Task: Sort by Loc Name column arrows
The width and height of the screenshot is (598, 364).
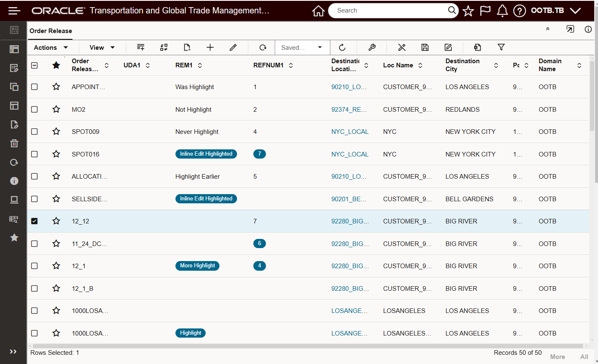Action: pos(420,65)
